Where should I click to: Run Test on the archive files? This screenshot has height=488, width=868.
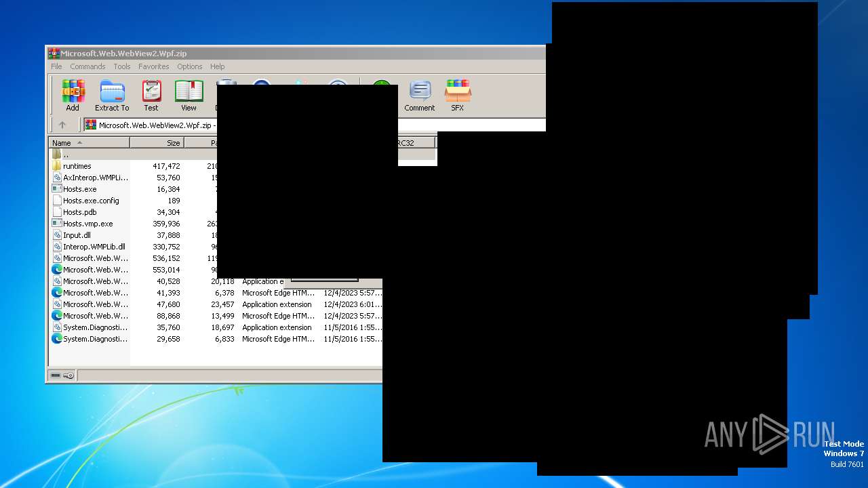pos(151,96)
